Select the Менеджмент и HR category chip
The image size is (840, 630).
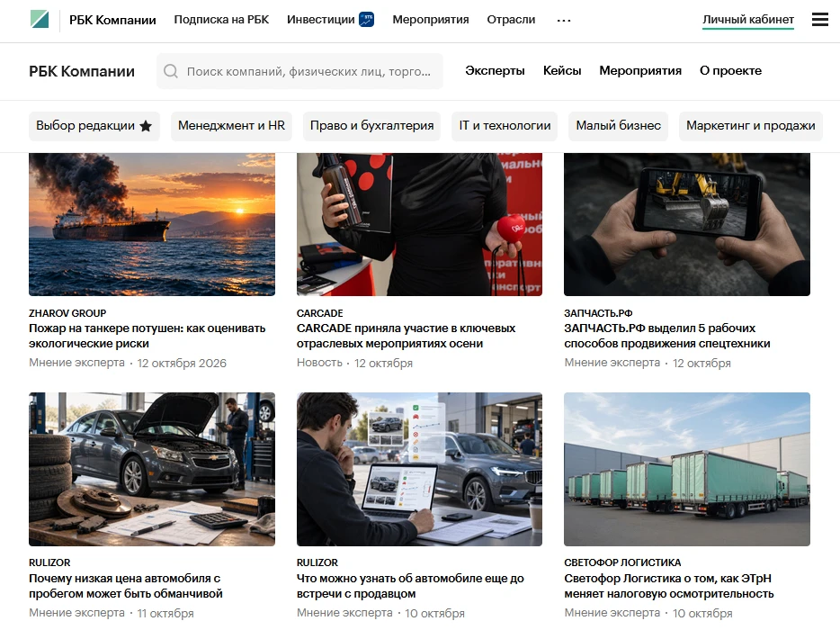tap(231, 126)
